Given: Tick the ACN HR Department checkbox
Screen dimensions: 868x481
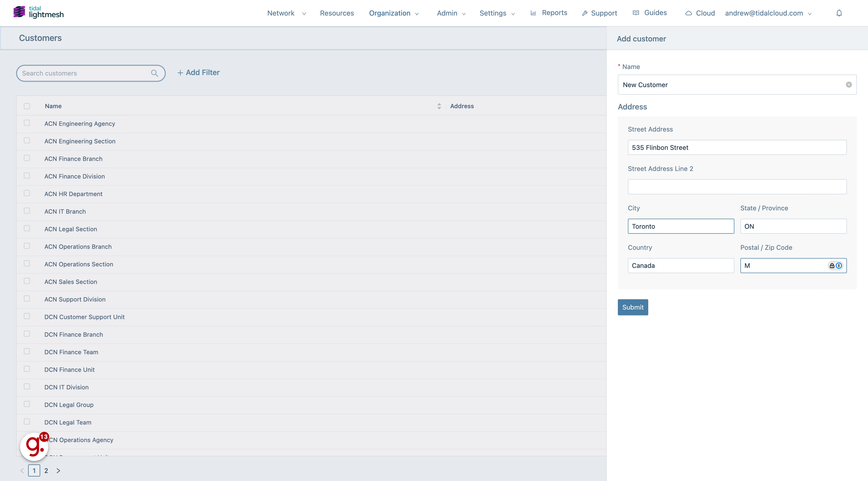Looking at the screenshot, I should tap(27, 193).
